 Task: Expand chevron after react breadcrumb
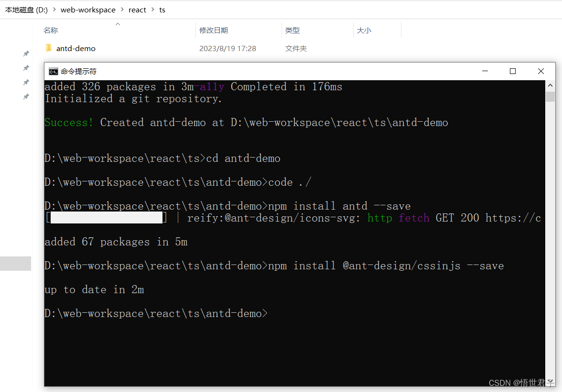coord(153,10)
